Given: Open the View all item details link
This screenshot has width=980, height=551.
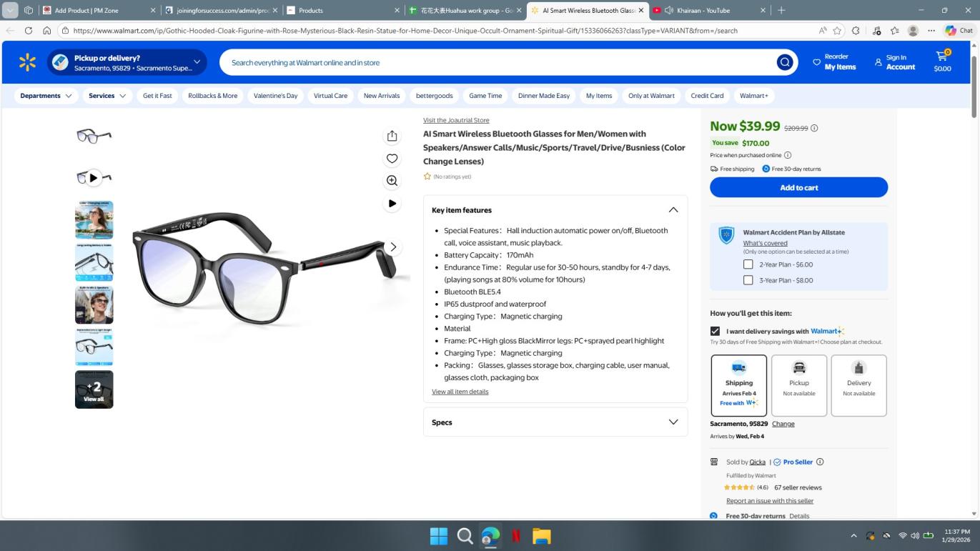Looking at the screenshot, I should [460, 392].
